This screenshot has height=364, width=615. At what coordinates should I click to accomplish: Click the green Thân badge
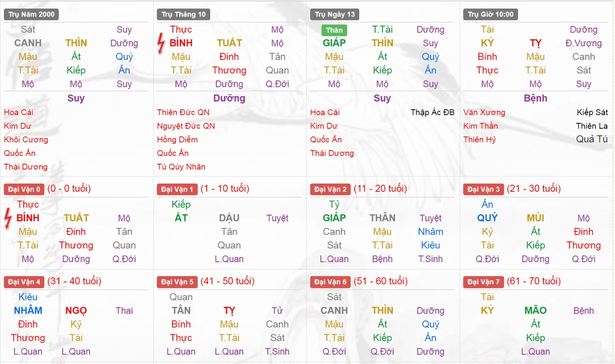(x=334, y=30)
